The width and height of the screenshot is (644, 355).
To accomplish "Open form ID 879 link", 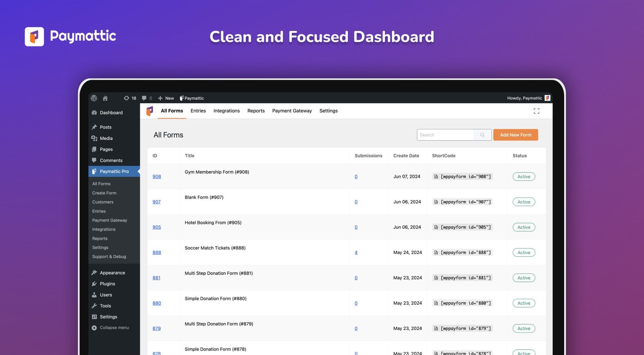I will click(157, 328).
